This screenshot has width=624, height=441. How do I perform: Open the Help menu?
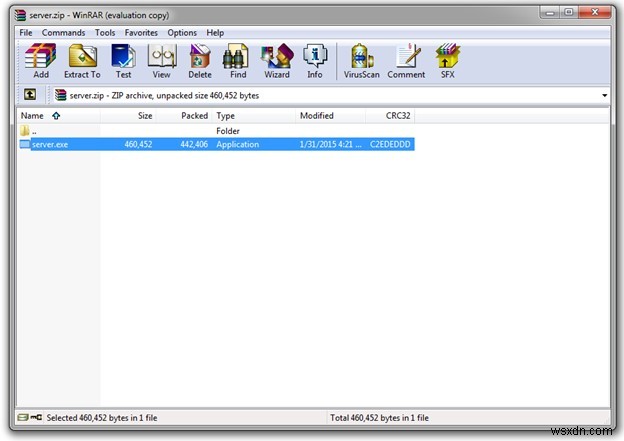point(215,33)
